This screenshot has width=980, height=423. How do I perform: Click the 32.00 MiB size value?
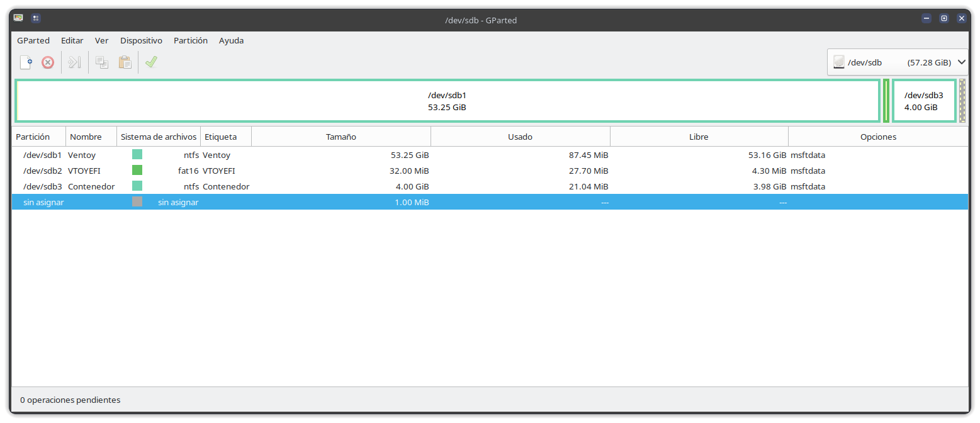click(x=408, y=171)
